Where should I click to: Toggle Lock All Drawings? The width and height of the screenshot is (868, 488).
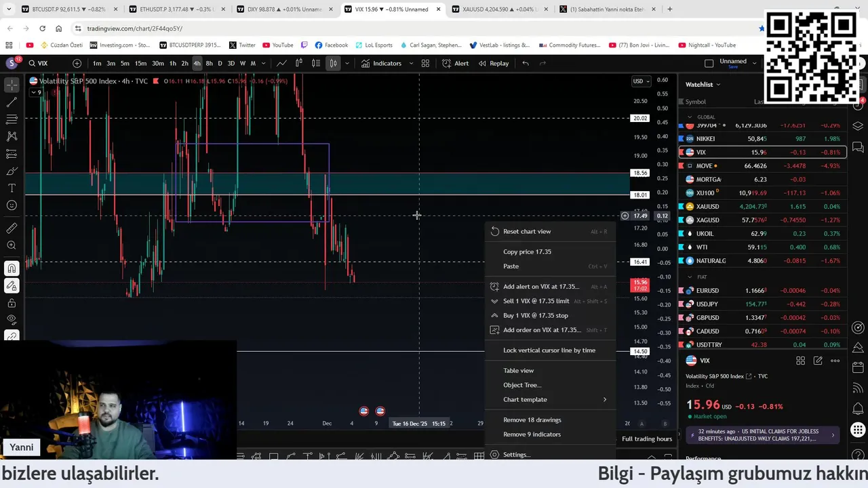coord(12,303)
